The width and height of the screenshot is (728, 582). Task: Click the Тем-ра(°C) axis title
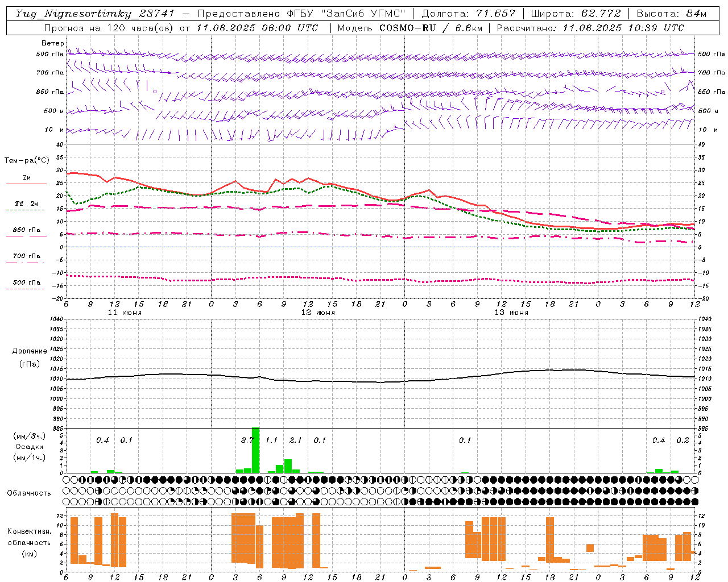(x=27, y=161)
